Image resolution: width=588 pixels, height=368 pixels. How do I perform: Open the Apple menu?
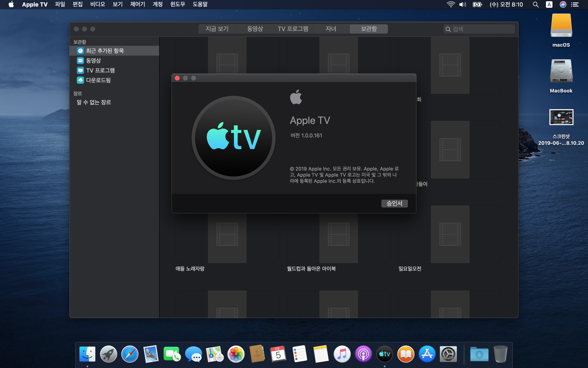(x=11, y=4)
